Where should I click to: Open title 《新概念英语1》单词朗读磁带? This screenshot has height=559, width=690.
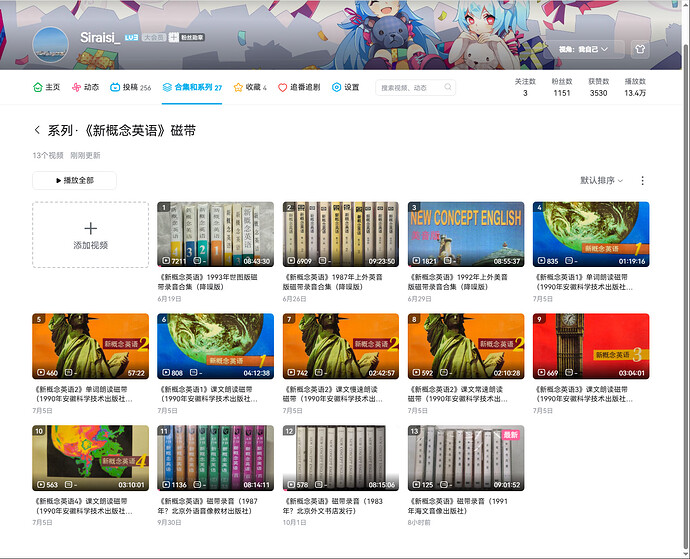(x=583, y=282)
